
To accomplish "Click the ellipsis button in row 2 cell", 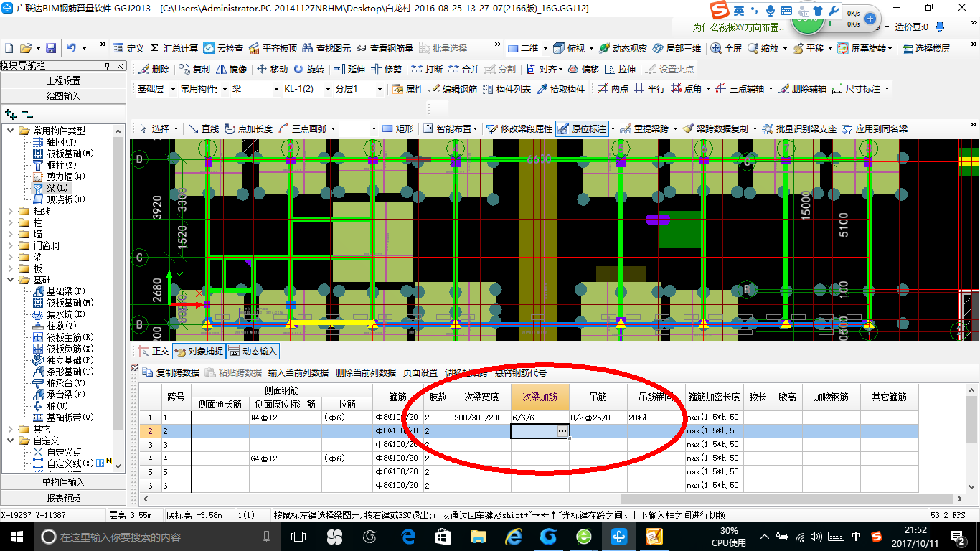I will [563, 430].
